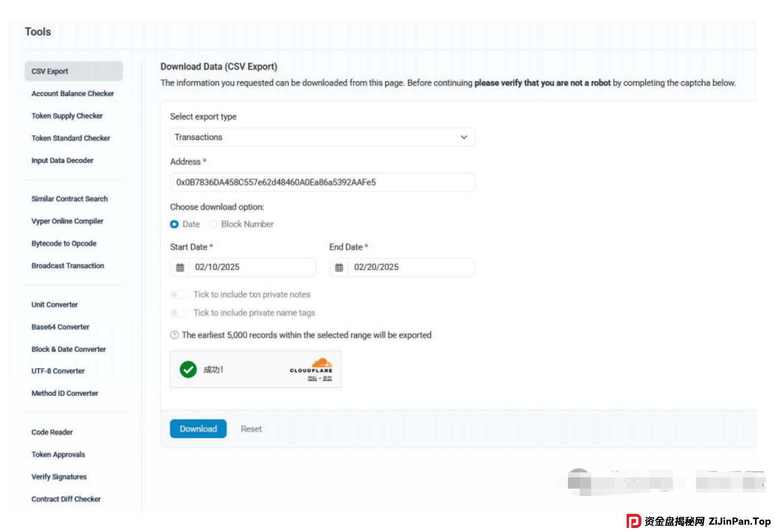The image size is (776, 532).
Task: Select the Block Number radio option
Action: coord(213,224)
